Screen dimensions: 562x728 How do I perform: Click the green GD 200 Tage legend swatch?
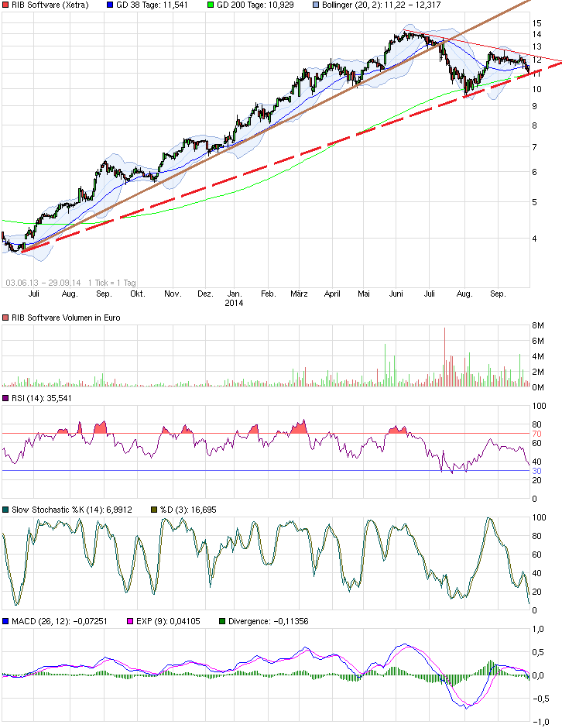point(211,5)
